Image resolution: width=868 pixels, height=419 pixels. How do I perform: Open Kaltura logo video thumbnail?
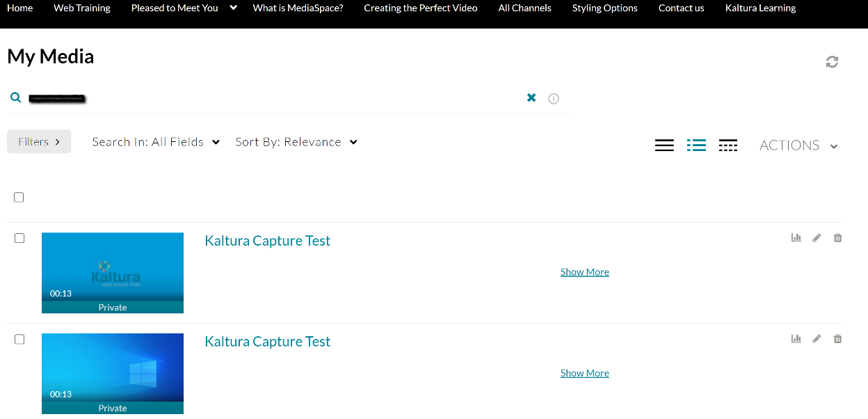point(113,273)
